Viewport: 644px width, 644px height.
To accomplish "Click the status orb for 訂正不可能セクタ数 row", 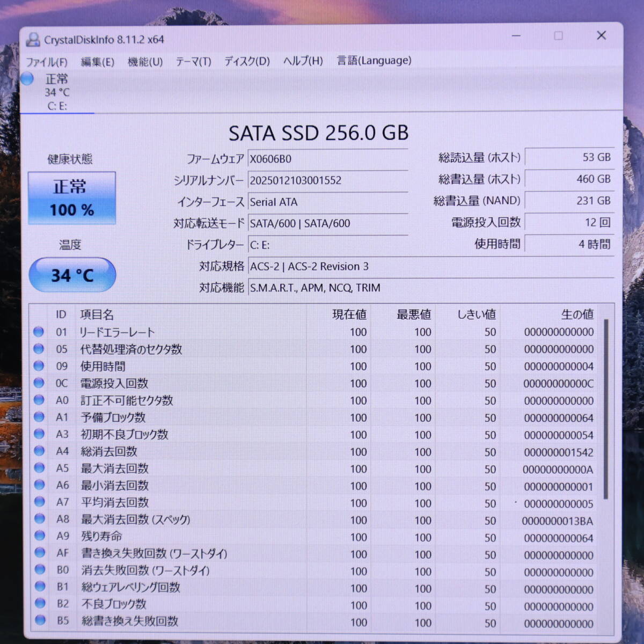I will 39,400.
